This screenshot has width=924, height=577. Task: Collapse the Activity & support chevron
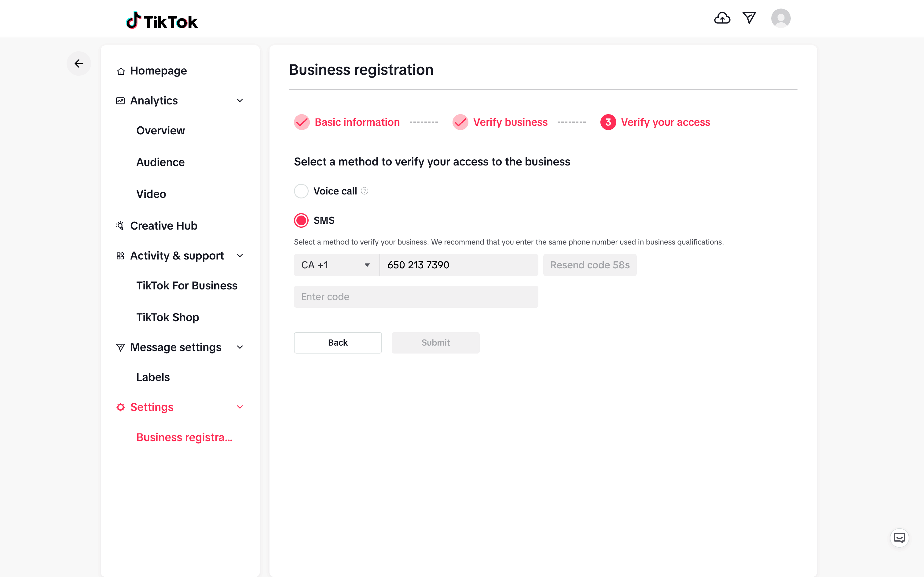point(240,256)
